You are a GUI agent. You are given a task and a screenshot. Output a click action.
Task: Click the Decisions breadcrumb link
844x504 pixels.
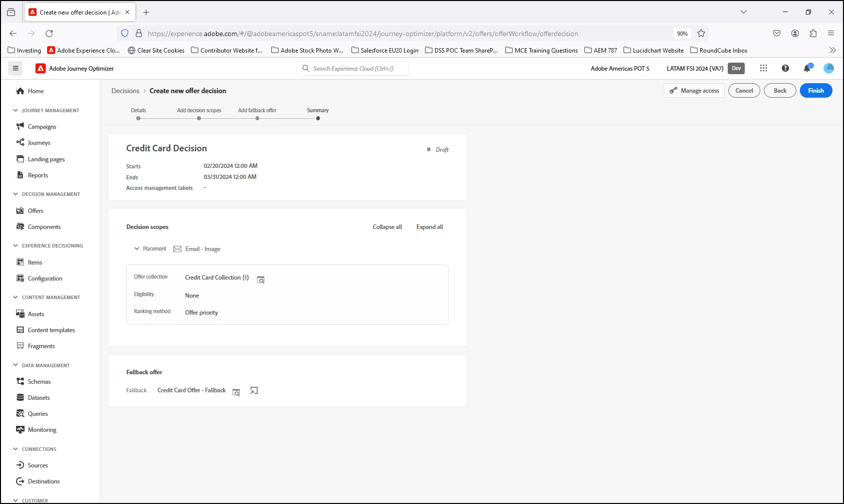click(x=125, y=91)
